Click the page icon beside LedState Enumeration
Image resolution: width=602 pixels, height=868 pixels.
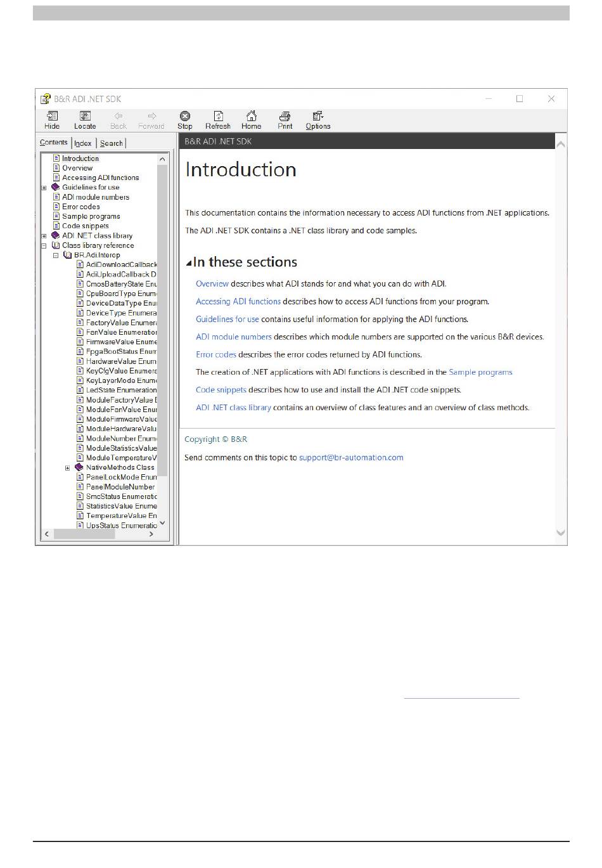coord(80,390)
